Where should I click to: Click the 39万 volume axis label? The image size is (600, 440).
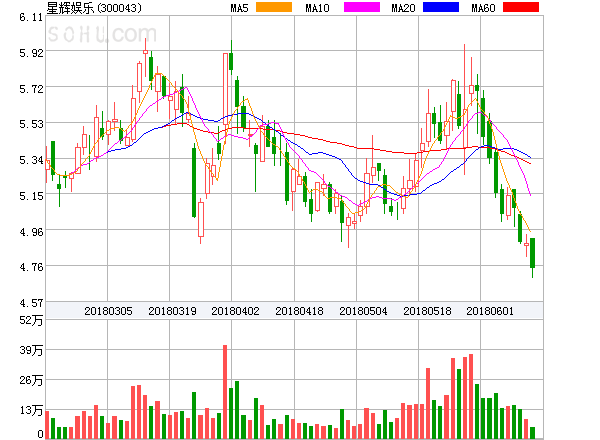[31, 350]
